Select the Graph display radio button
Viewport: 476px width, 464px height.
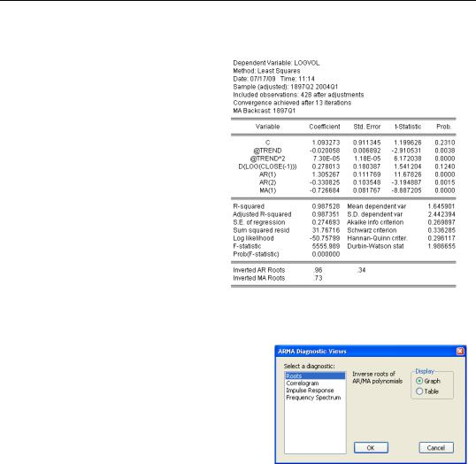click(419, 381)
